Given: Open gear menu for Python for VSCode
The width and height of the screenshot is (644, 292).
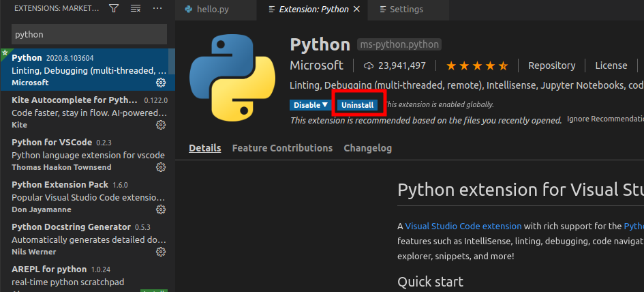Looking at the screenshot, I should tap(161, 167).
